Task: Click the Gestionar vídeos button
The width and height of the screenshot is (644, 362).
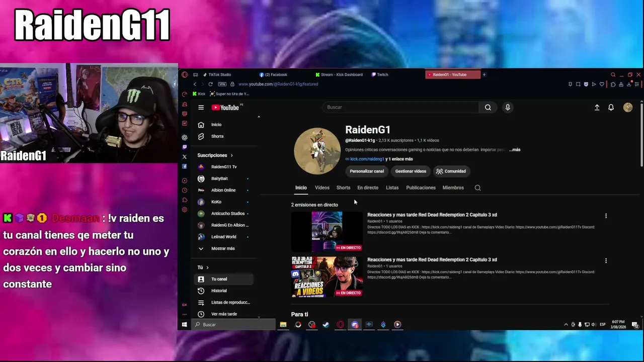Action: coord(411,171)
